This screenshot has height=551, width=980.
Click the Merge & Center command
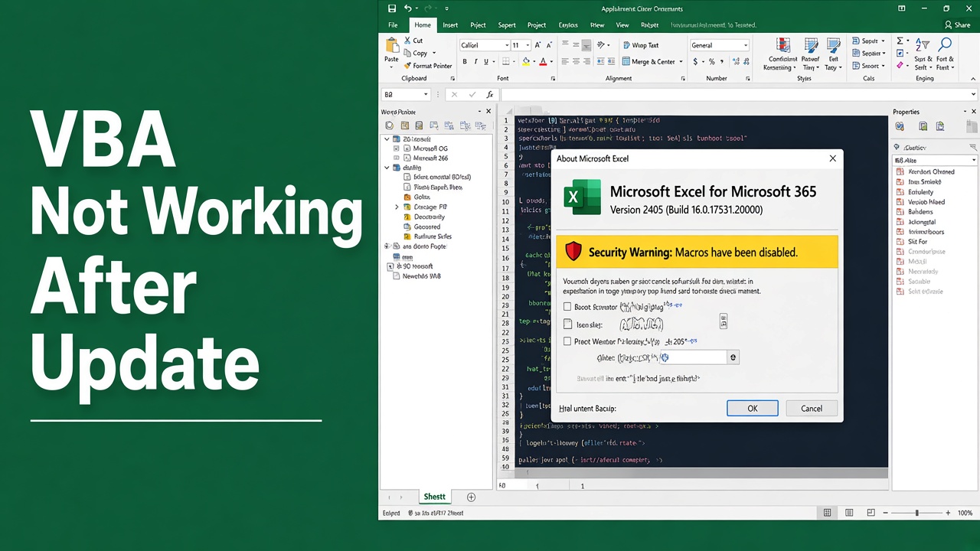(648, 62)
